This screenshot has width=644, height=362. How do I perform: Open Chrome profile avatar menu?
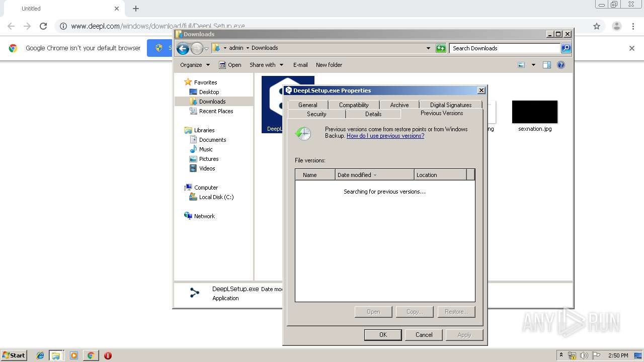[616, 26]
